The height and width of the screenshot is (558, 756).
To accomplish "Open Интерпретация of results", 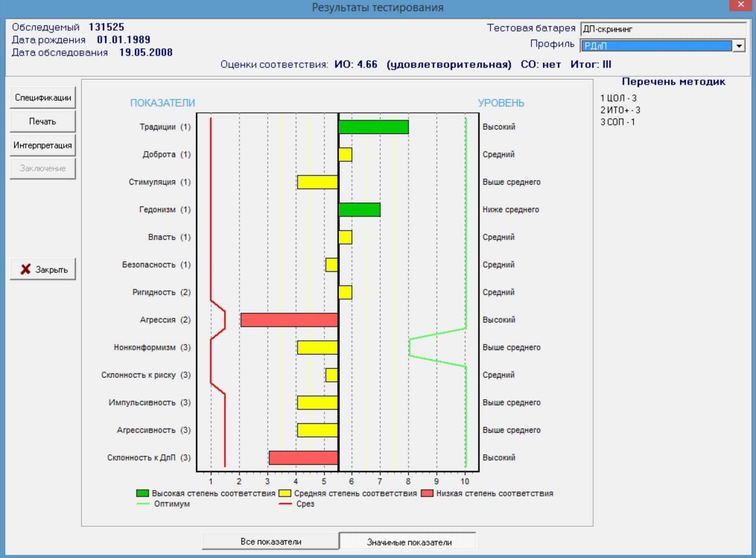I will tap(43, 145).
